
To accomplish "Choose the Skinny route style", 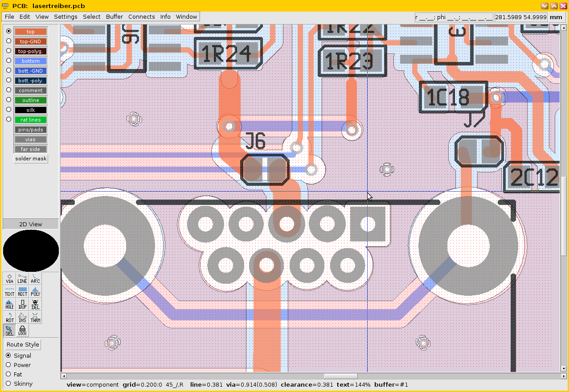I will pyautogui.click(x=8, y=384).
